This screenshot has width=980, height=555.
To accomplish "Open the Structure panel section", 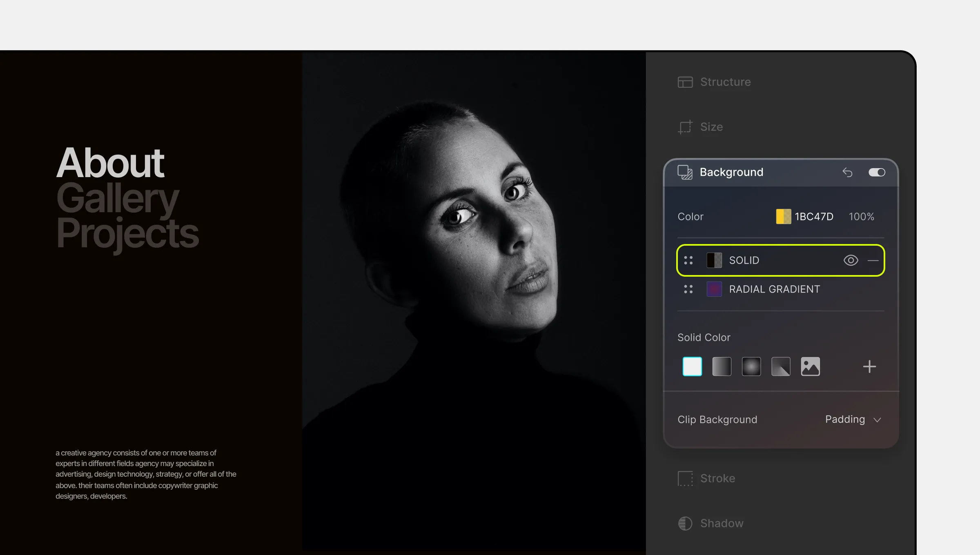I will 714,82.
